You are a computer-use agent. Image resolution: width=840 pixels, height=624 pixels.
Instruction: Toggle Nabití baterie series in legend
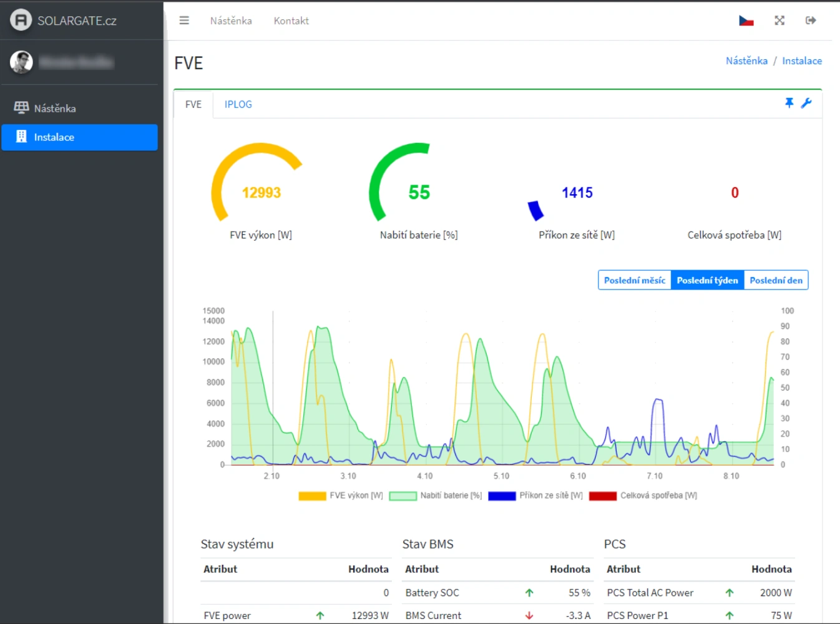pos(435,495)
